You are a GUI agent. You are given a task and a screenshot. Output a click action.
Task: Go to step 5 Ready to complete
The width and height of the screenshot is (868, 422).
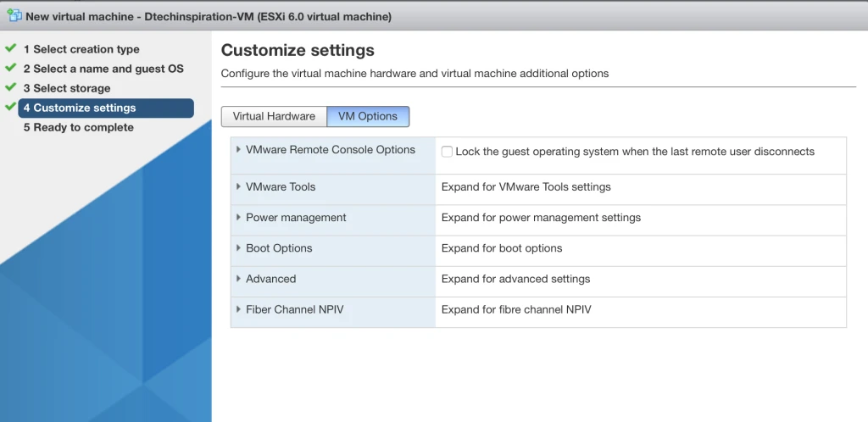[79, 127]
